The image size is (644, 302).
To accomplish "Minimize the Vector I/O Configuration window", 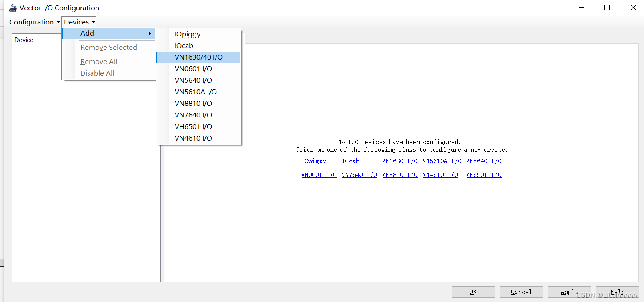I will tap(581, 8).
